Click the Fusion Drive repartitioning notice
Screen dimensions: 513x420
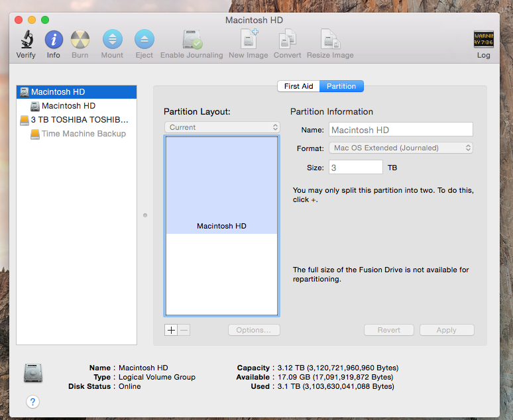coord(380,274)
